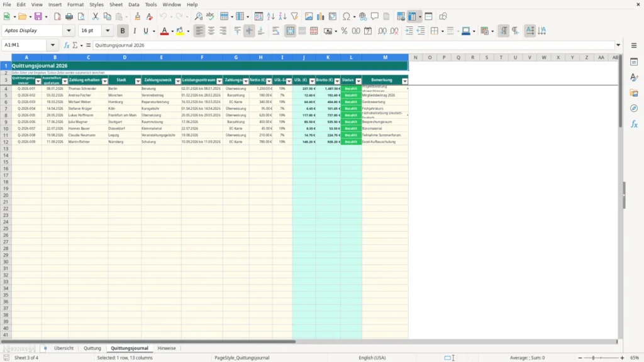Apply the red font color
644x362 pixels.
tap(164, 31)
